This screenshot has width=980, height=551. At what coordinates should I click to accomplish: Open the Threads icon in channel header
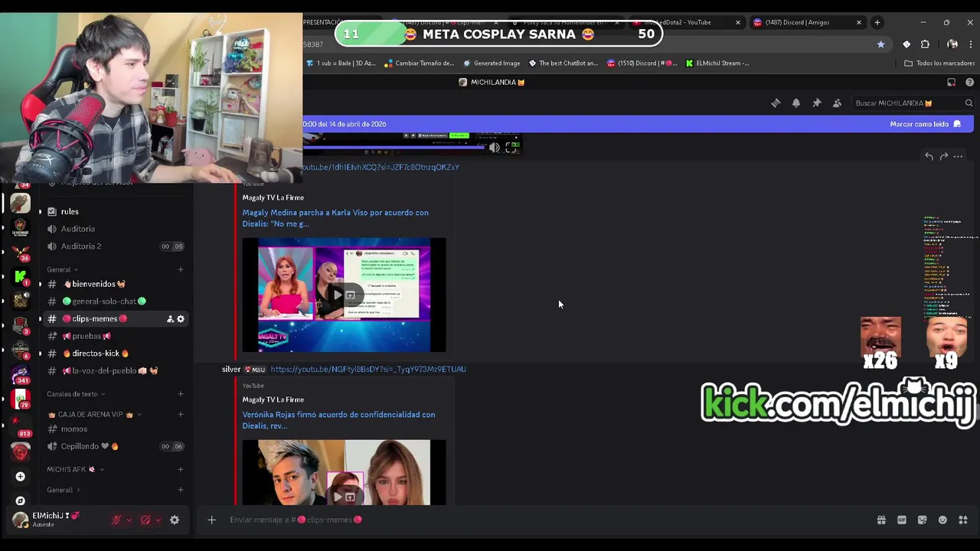point(776,103)
